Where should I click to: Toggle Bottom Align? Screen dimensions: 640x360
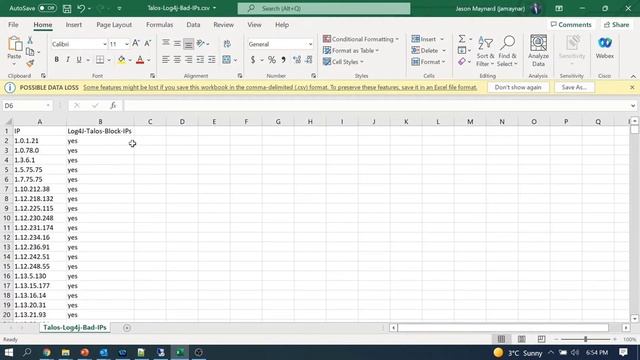(188, 43)
